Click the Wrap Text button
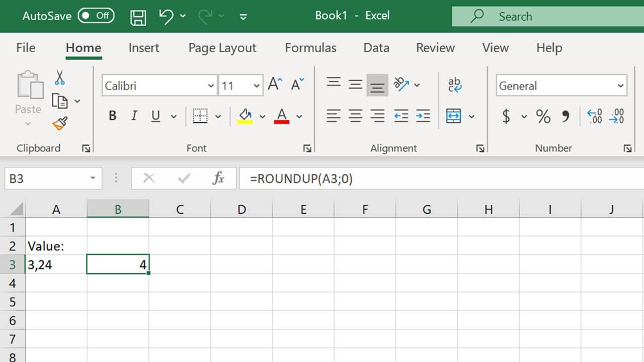Image resolution: width=644 pixels, height=362 pixels. (455, 85)
